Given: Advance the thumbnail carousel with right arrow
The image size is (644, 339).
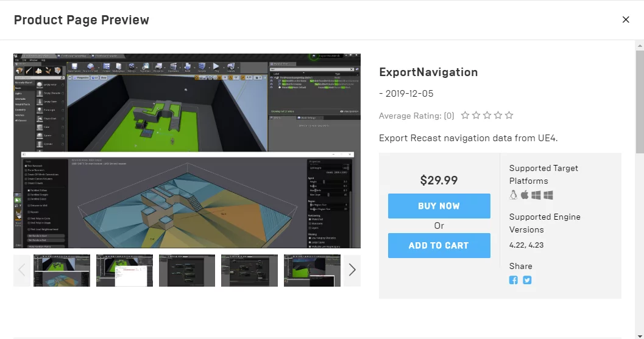Looking at the screenshot, I should [x=352, y=270].
